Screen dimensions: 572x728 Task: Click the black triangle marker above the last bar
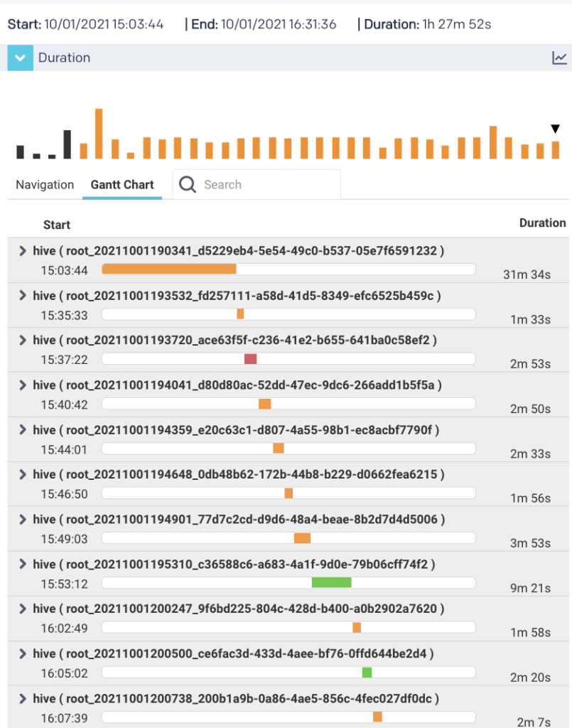pos(555,129)
